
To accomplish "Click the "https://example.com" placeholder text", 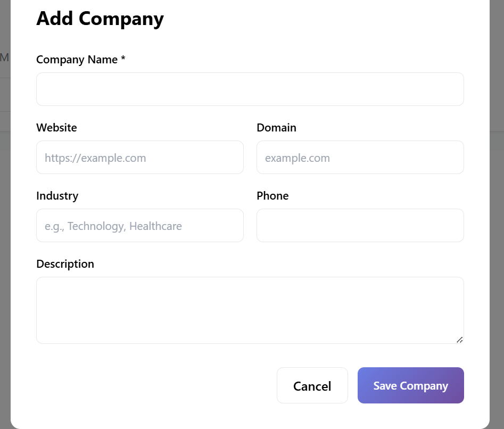I will click(95, 158).
